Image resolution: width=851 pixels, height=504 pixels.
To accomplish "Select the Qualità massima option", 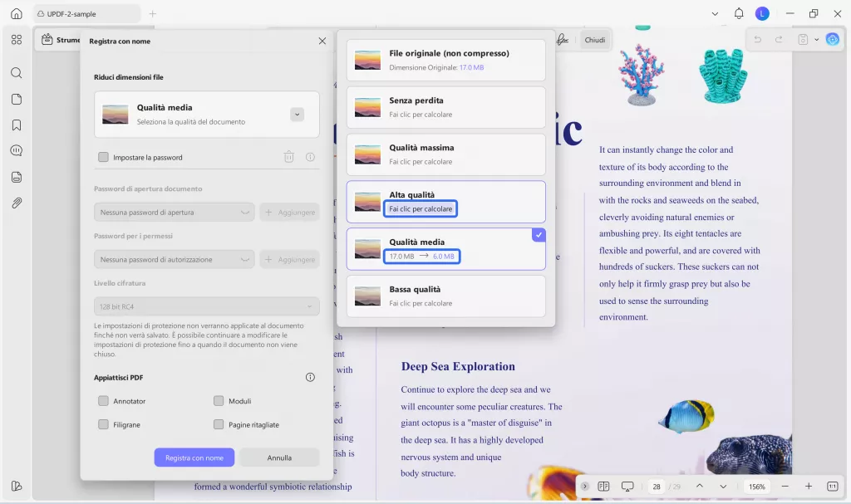I will (x=446, y=154).
